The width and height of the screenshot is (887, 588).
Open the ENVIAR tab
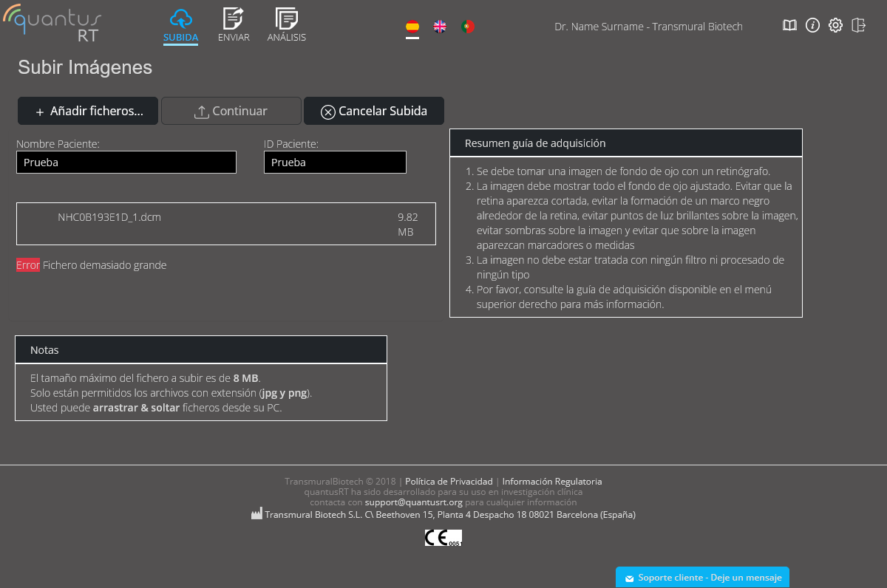(x=234, y=26)
